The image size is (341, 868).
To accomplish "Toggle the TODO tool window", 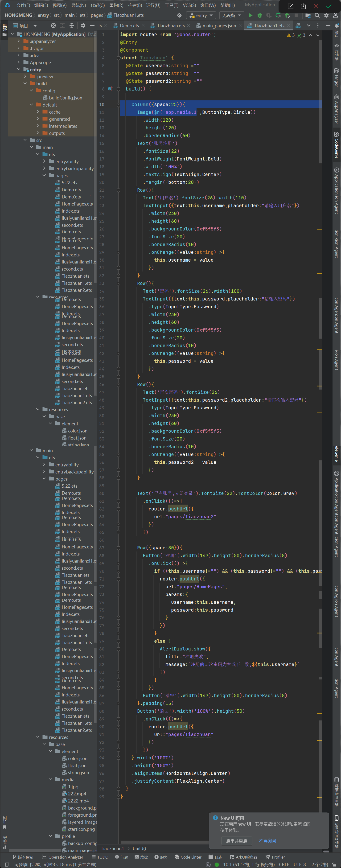I will click(100, 857).
